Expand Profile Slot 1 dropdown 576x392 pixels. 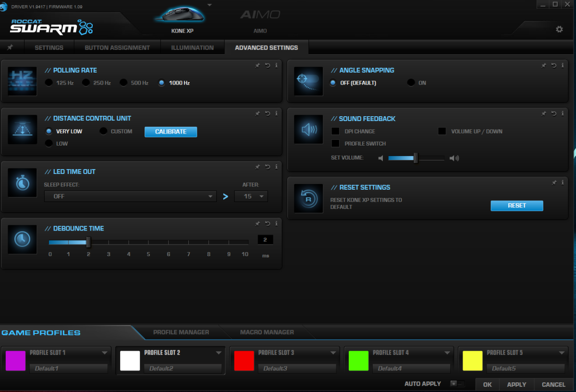point(104,353)
